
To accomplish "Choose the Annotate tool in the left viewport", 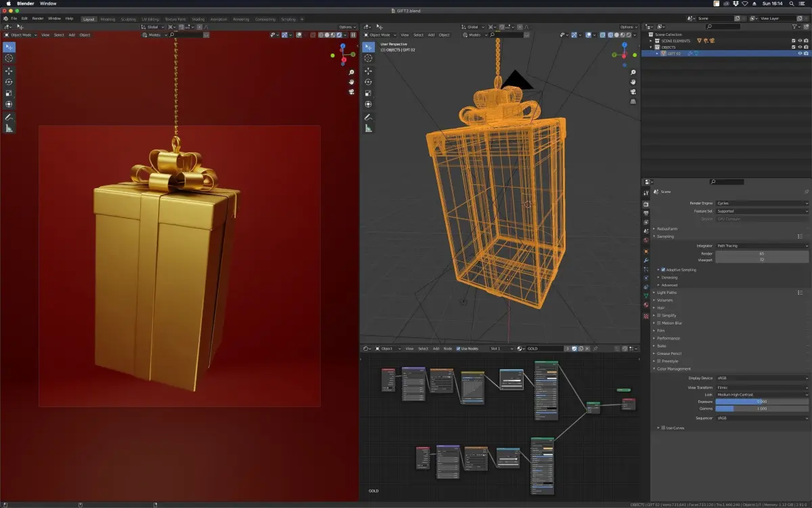I will [x=9, y=117].
